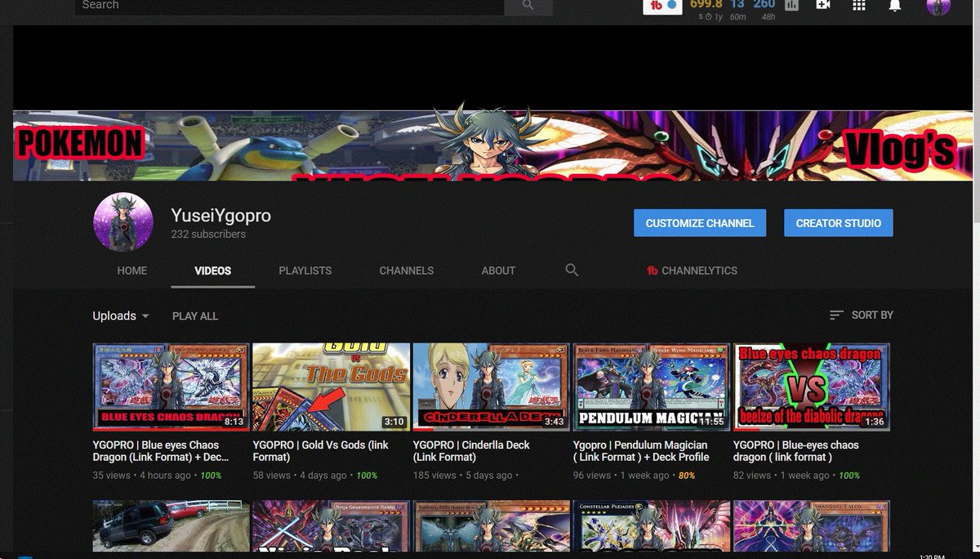
Task: Open the Blue eyes VS beelze thumbnail
Action: 811,387
